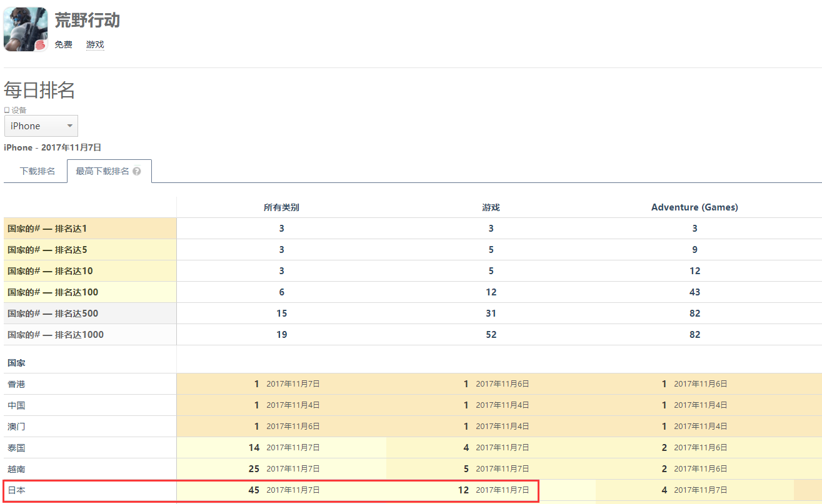Click 日本 Adventure rank 4 cell
Screen dimensions: 822x504
(694, 490)
